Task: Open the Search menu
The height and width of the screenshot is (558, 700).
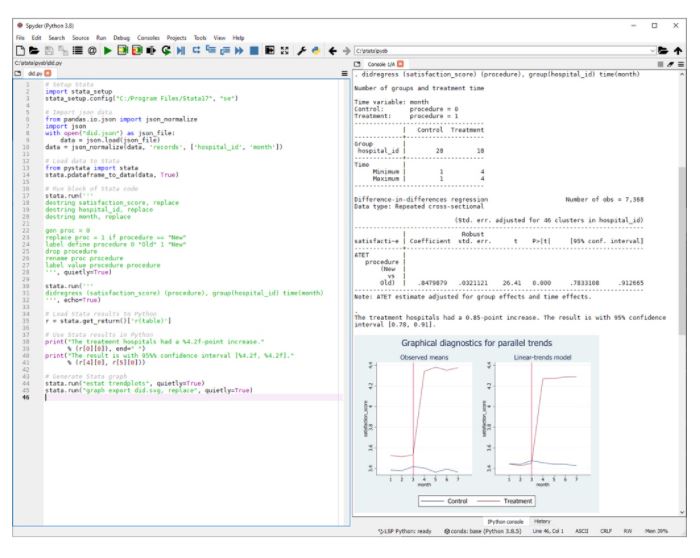Action: click(57, 38)
